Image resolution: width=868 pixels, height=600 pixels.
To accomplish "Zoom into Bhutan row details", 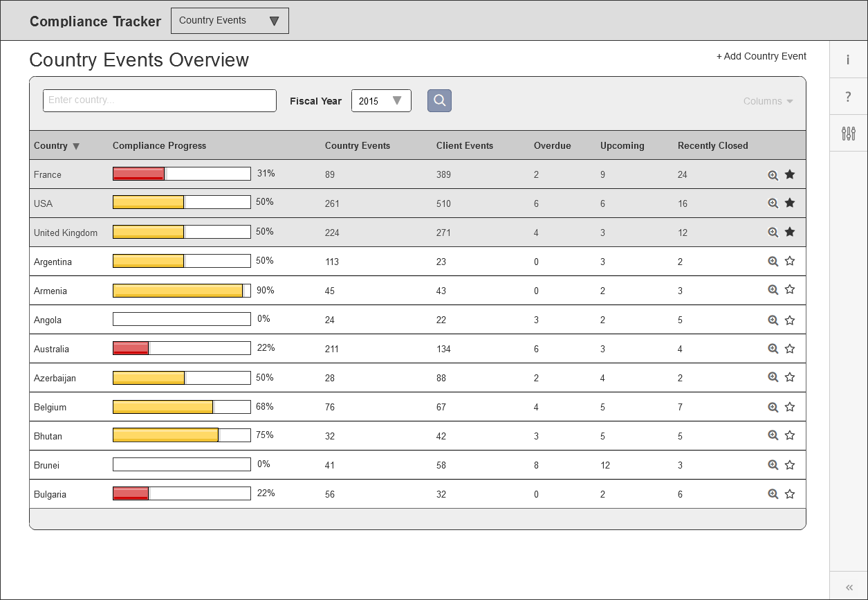I will 773,435.
